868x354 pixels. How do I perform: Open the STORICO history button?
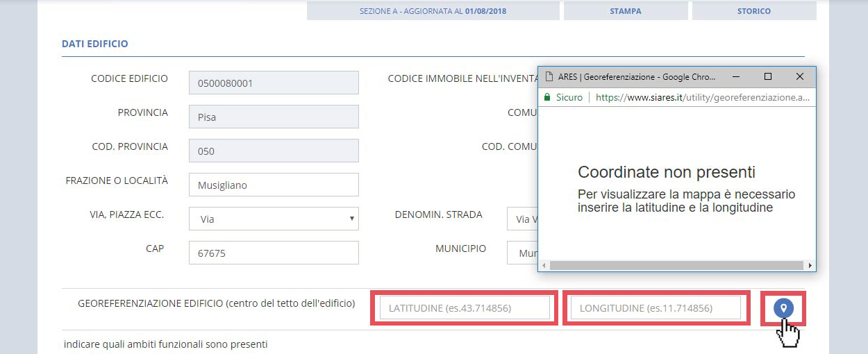(753, 11)
